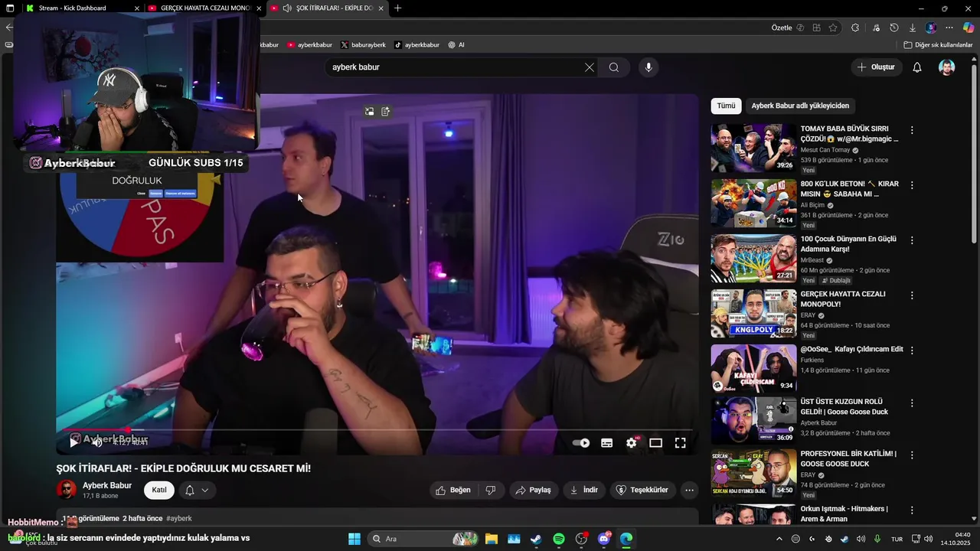Open YouTube notifications bell
The height and width of the screenshot is (551, 980).
point(917,67)
